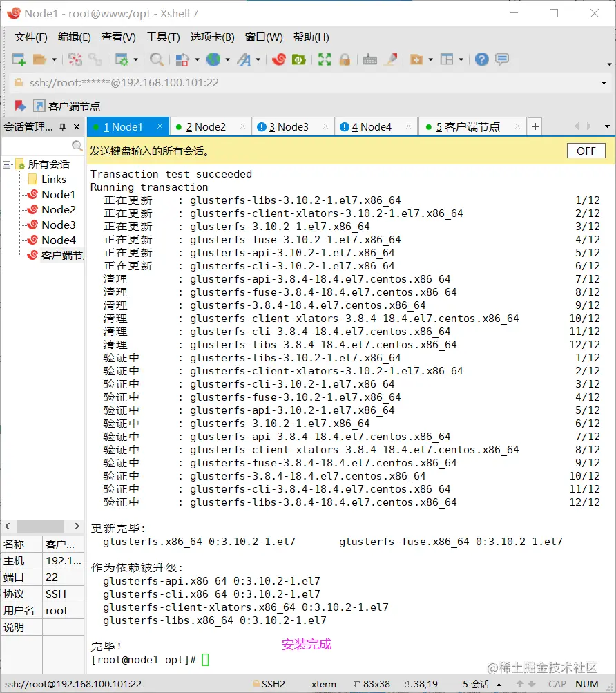
Task: Open the address bar history dropdown
Action: (x=604, y=83)
